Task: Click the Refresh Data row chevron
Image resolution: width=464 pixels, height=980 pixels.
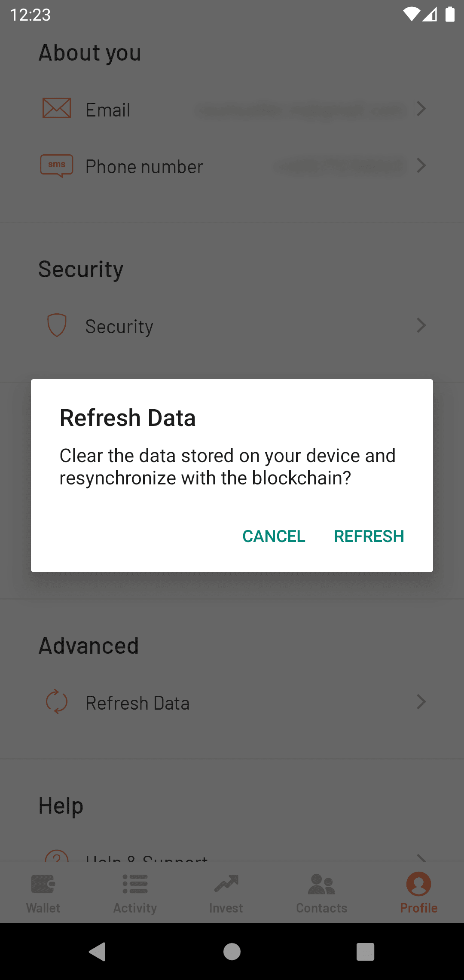Action: tap(421, 702)
